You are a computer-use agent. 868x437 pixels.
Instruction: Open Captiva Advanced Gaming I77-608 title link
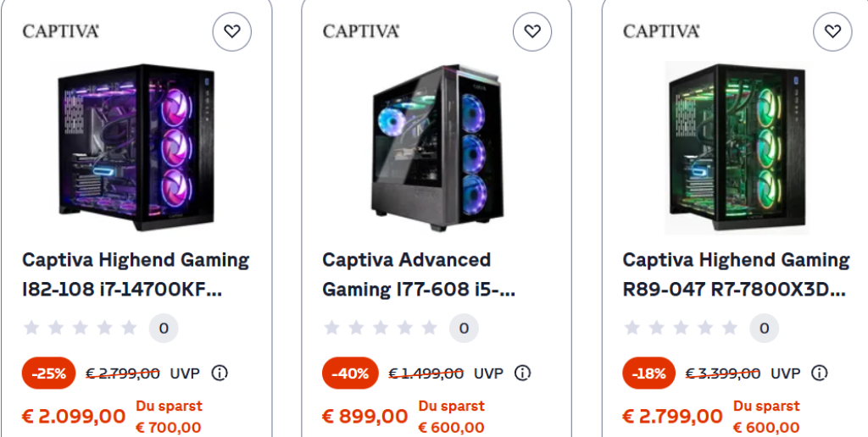pyautogui.click(x=419, y=274)
